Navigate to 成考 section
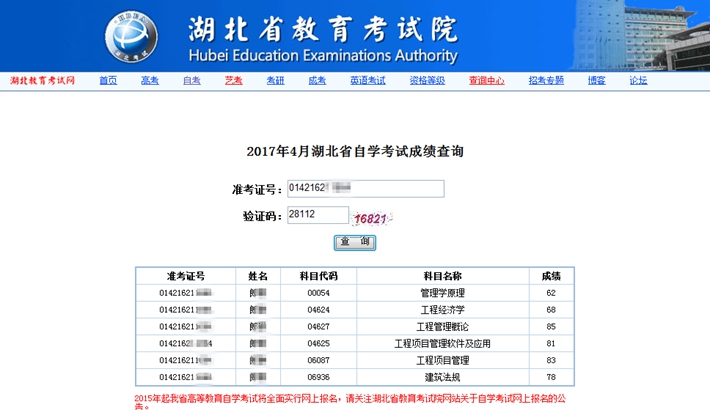 pyautogui.click(x=316, y=80)
